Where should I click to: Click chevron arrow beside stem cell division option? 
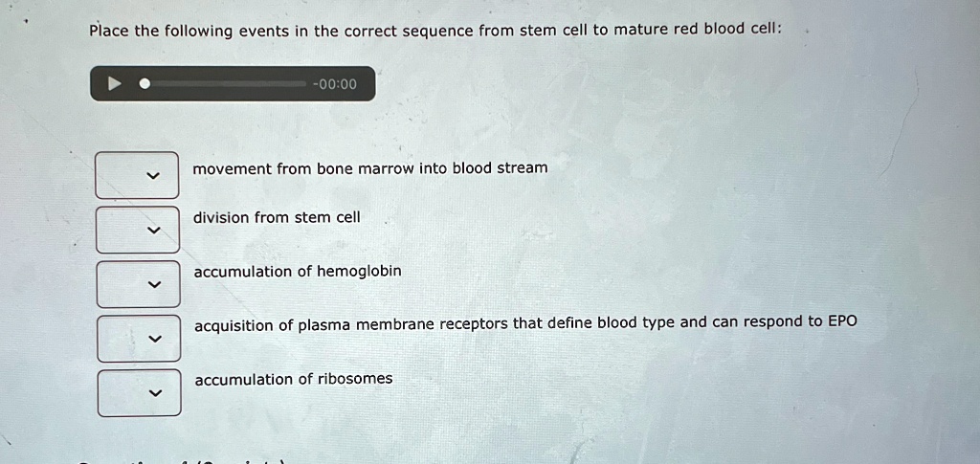pos(152,231)
